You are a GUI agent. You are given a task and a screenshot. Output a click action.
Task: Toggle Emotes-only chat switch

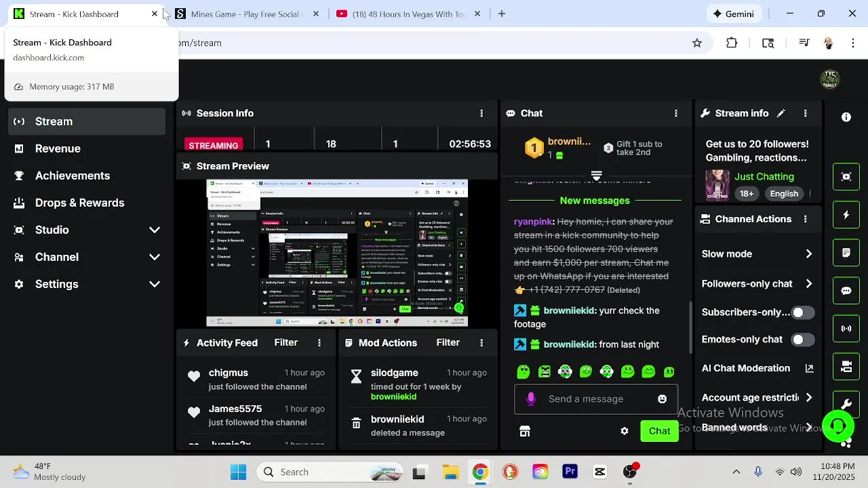click(x=803, y=340)
